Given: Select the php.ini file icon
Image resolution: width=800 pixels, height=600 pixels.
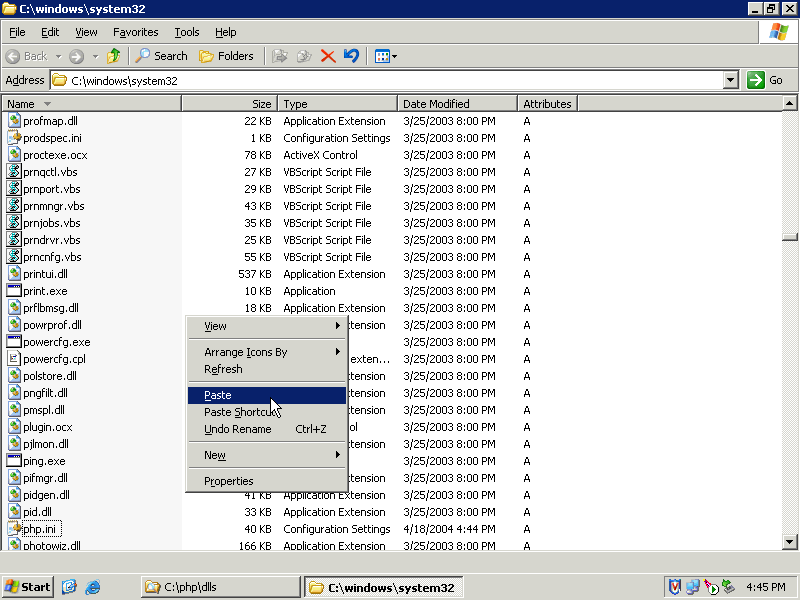Looking at the screenshot, I should coord(14,529).
